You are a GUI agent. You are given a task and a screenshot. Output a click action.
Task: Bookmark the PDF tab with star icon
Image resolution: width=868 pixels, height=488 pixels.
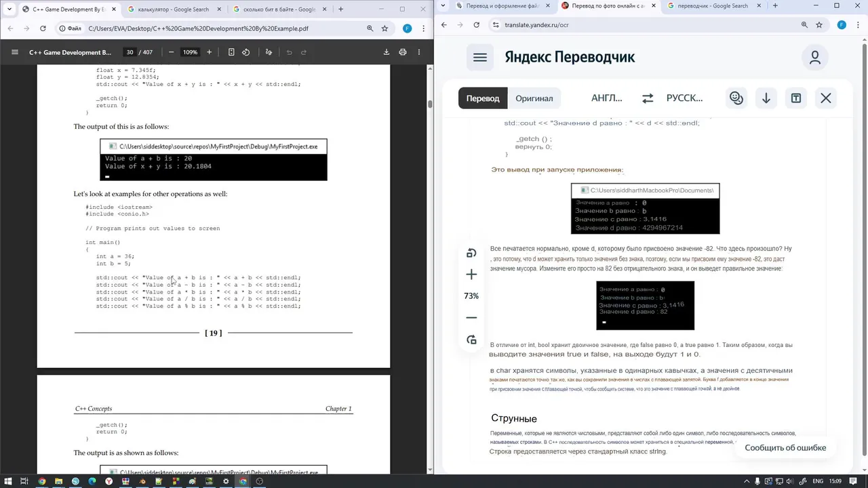384,28
